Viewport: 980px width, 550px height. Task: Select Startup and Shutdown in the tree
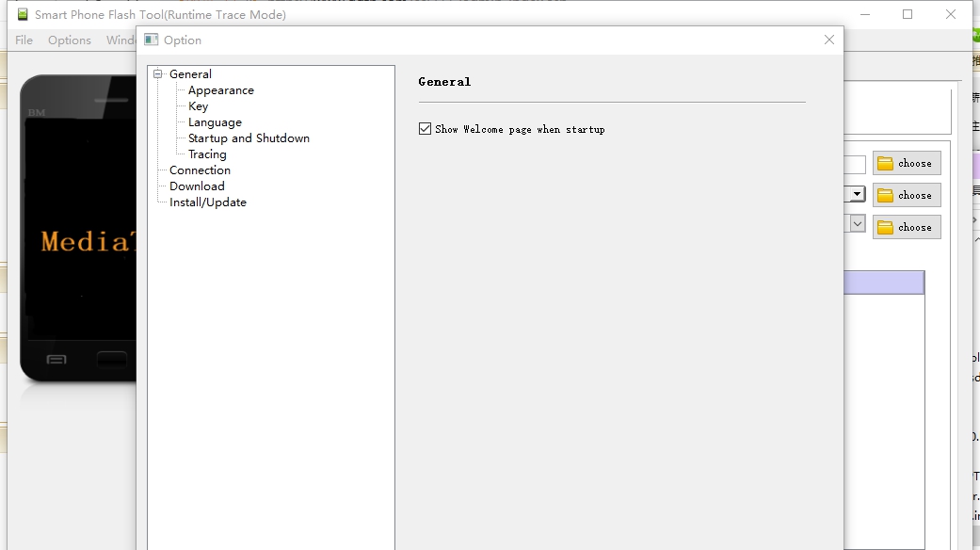click(249, 138)
